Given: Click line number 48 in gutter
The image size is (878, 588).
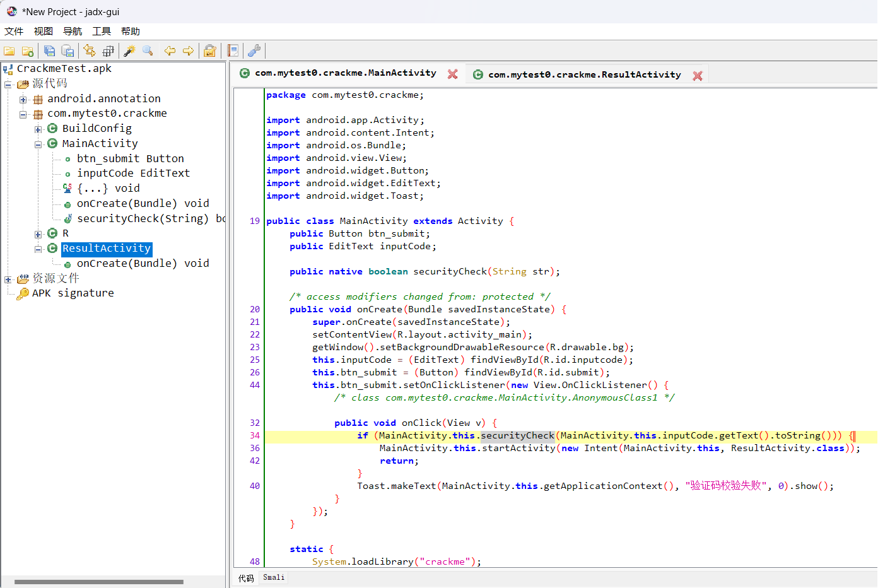Looking at the screenshot, I should (x=255, y=562).
